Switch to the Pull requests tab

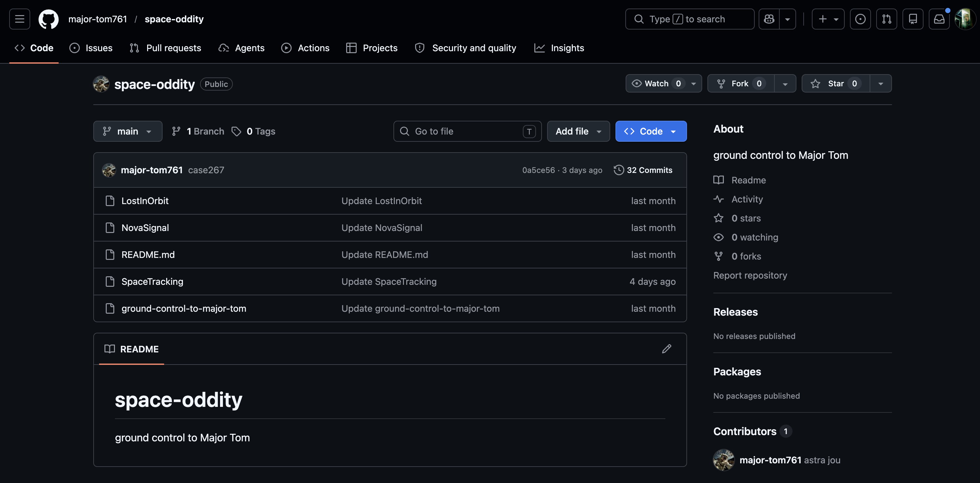pos(166,48)
